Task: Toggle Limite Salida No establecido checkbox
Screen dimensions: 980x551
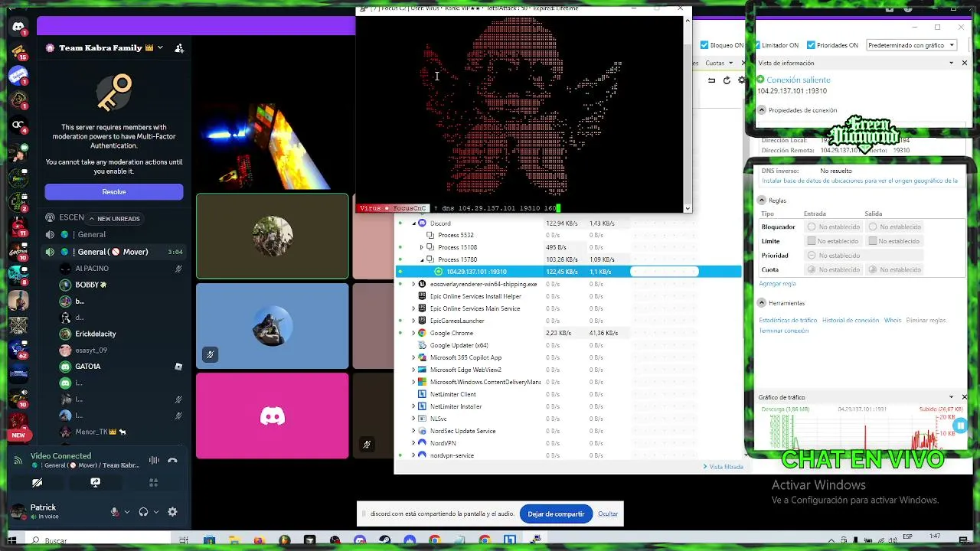Action: tap(873, 241)
